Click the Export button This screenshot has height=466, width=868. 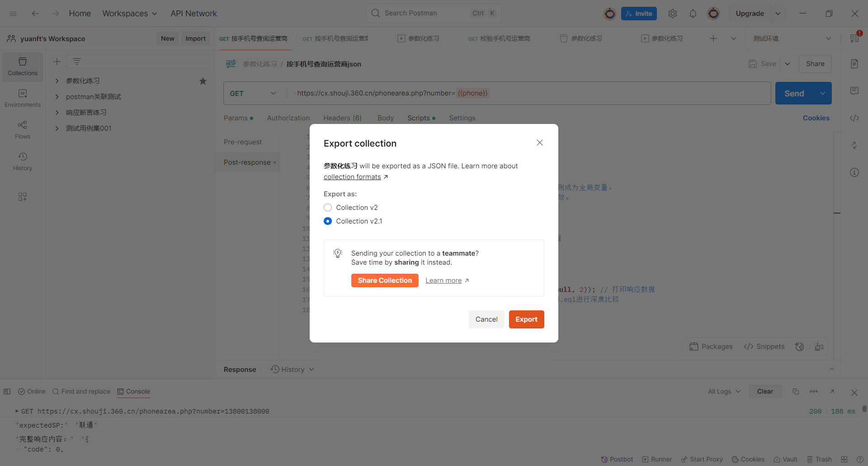(527, 319)
